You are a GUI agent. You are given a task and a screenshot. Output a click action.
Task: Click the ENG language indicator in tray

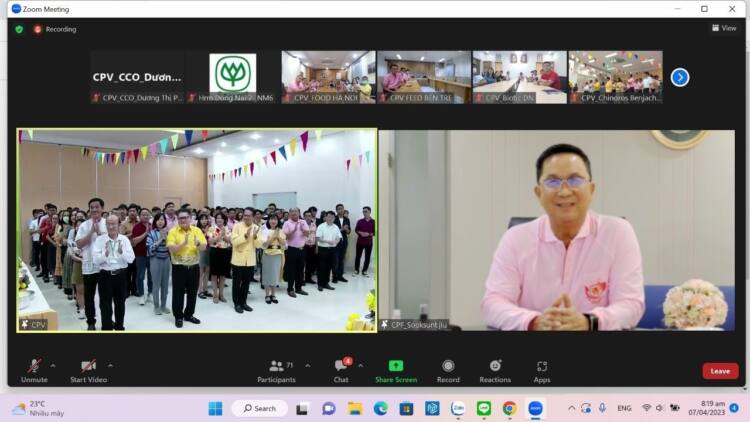click(x=624, y=408)
